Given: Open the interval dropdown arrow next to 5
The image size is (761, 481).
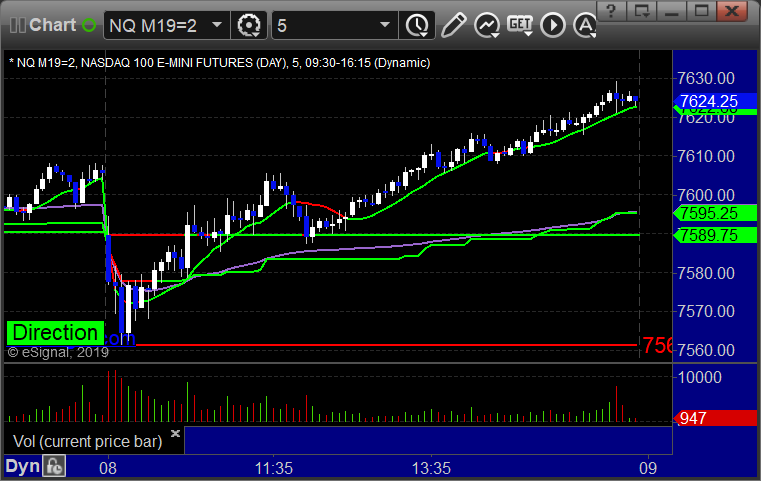Looking at the screenshot, I should (x=385, y=25).
